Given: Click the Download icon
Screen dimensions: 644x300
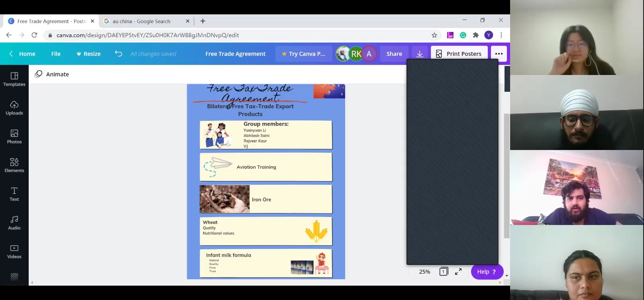Looking at the screenshot, I should pyautogui.click(x=420, y=54).
